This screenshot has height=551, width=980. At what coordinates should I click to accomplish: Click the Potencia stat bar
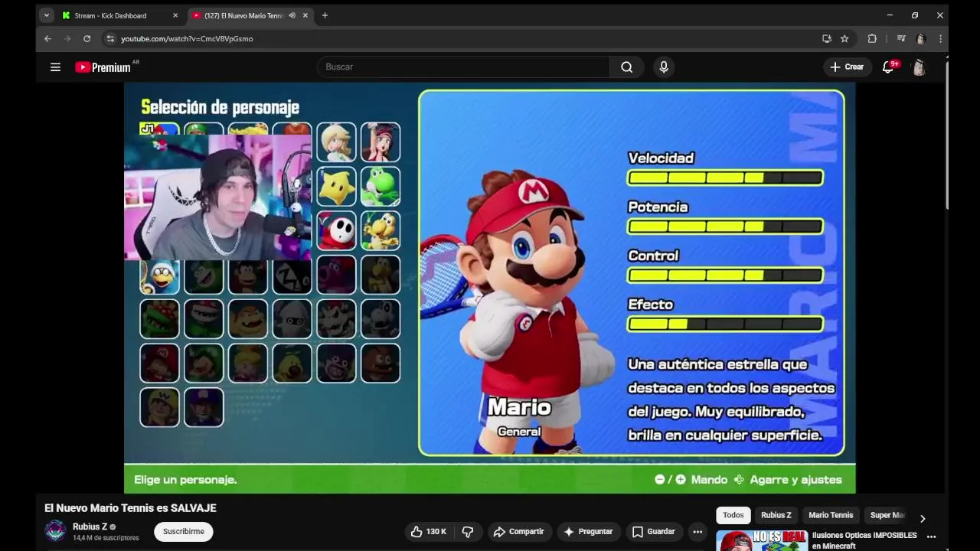[725, 227]
